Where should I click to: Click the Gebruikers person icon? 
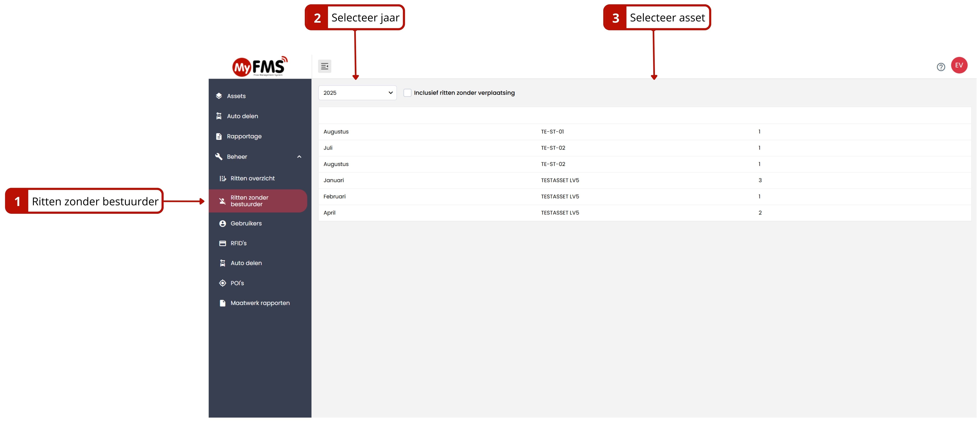point(223,224)
